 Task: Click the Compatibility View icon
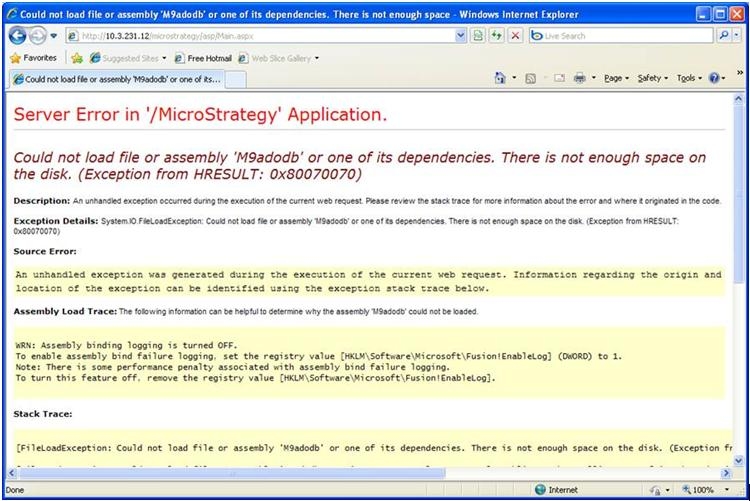[x=478, y=36]
